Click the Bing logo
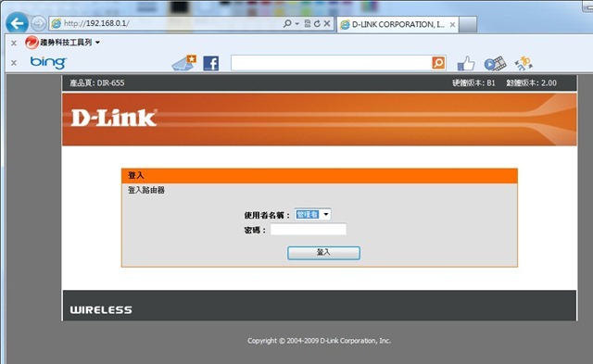593x364 pixels. click(x=48, y=62)
